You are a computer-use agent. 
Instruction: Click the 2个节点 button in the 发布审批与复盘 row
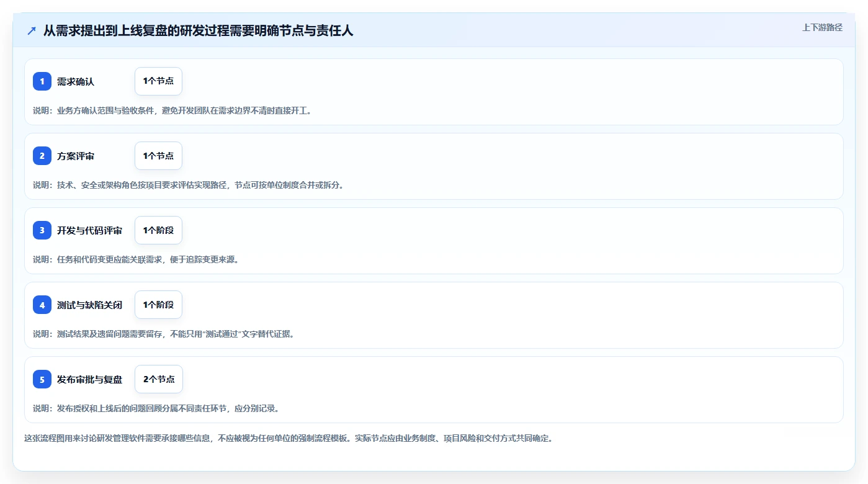click(x=159, y=379)
